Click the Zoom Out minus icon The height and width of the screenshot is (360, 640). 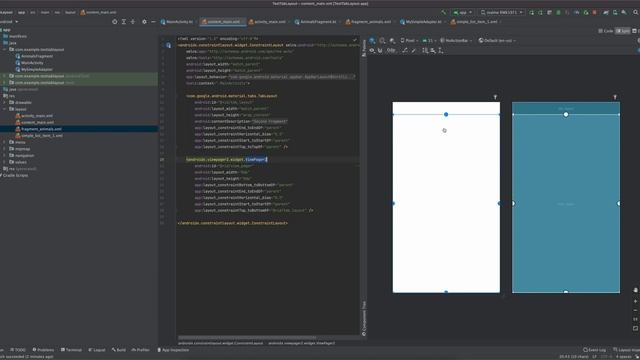coord(636,310)
